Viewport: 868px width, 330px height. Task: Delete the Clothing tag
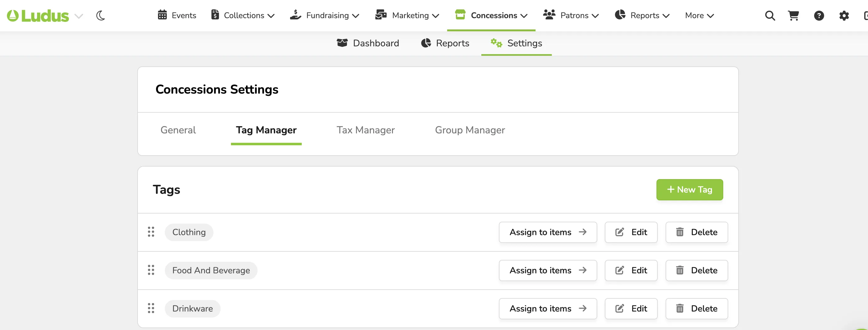697,232
